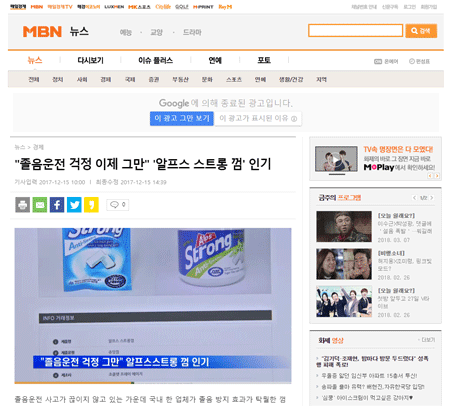Go to the next weekly programs page
450x406 pixels.
(x=432, y=198)
